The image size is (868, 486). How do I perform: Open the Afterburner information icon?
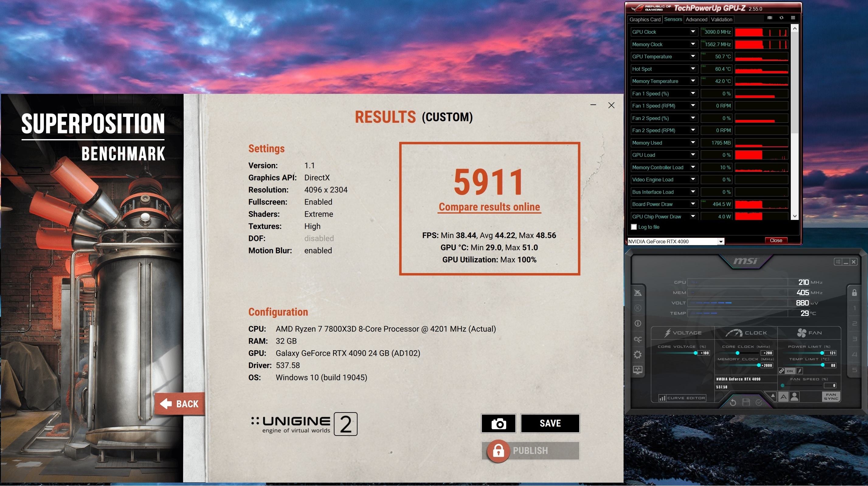[x=638, y=323]
